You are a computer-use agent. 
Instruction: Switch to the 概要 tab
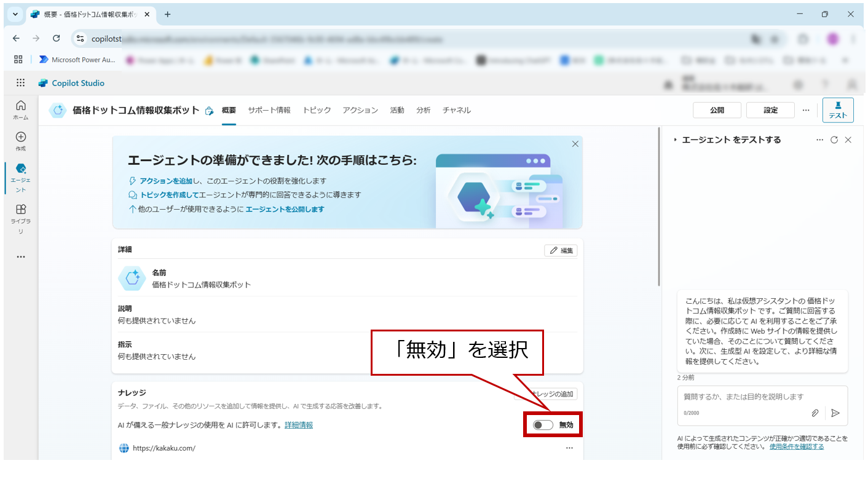pos(229,110)
